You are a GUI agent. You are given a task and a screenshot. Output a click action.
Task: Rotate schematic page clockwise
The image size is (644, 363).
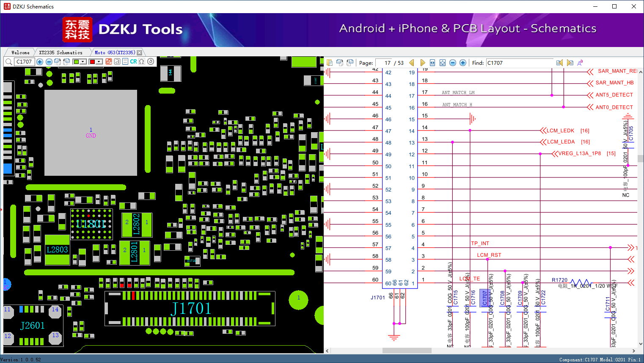click(x=340, y=63)
